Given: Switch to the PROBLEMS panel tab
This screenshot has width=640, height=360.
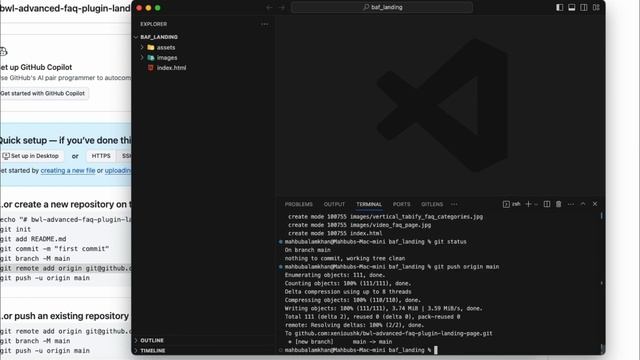Looking at the screenshot, I should click(299, 204).
